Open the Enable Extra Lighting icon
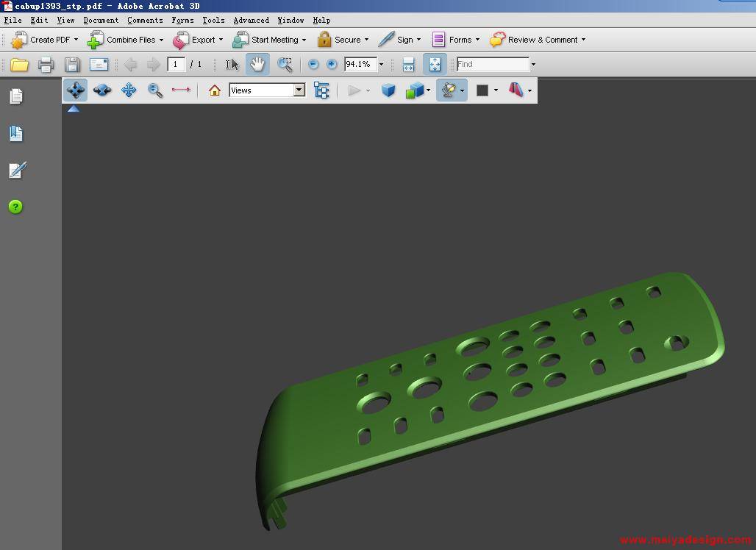756x550 pixels. point(449,90)
